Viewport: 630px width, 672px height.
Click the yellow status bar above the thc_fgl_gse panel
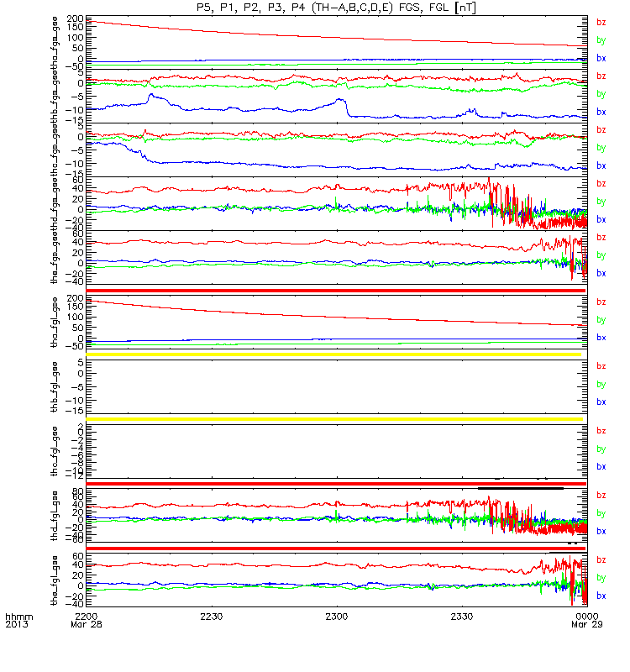tap(334, 419)
